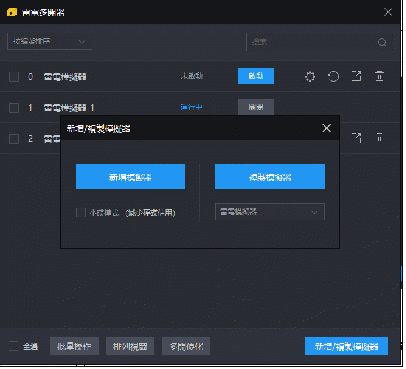406x369 pixels.
Task: Click the yellow multi-instance app logo
Action: coord(12,12)
